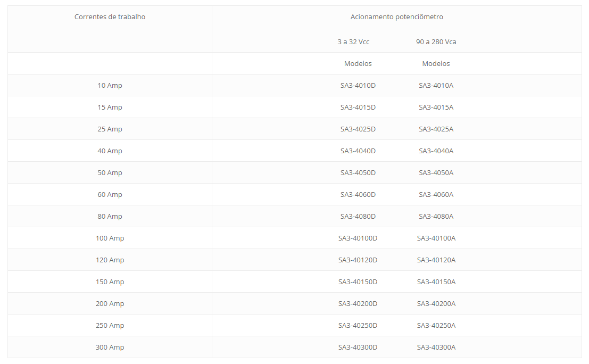Select the 3 a 32 Vcc label
589x364 pixels.
coord(353,42)
